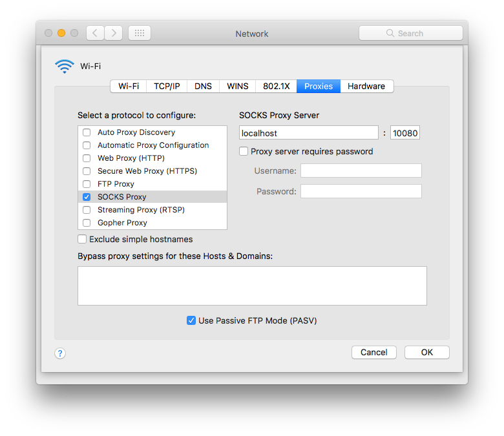The width and height of the screenshot is (504, 436).
Task: Minimize the Network window with the yellow button
Action: tap(61, 33)
